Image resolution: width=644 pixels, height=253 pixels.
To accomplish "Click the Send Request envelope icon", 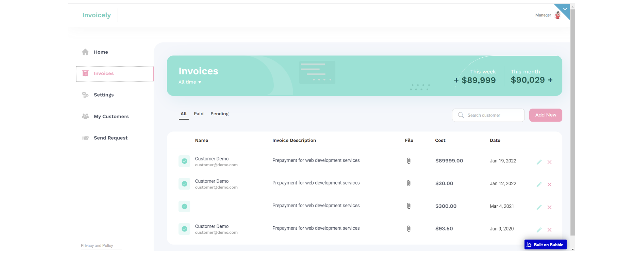I will tap(85, 138).
